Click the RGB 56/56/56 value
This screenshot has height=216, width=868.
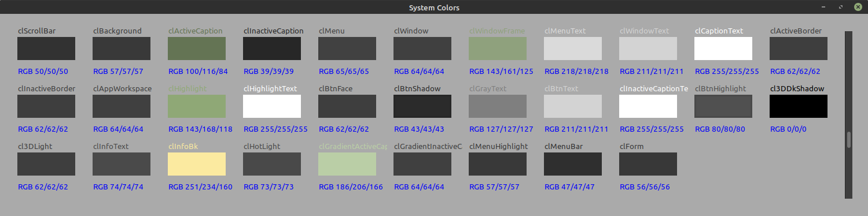click(645, 187)
